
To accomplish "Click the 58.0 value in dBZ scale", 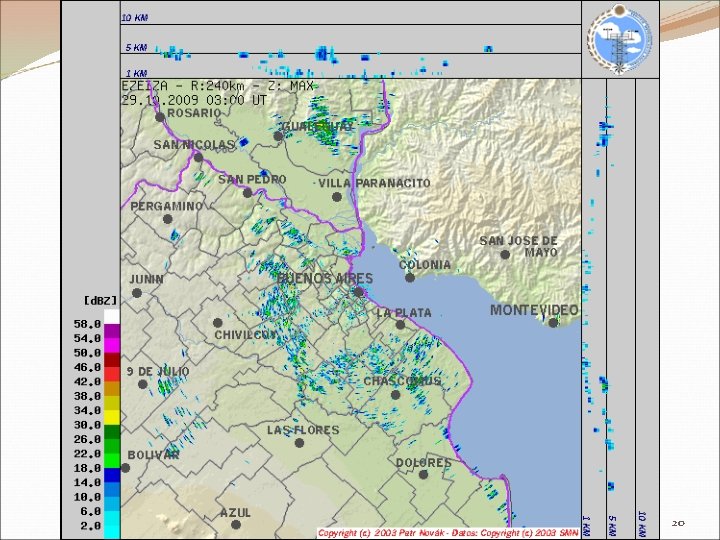I will pos(87,324).
